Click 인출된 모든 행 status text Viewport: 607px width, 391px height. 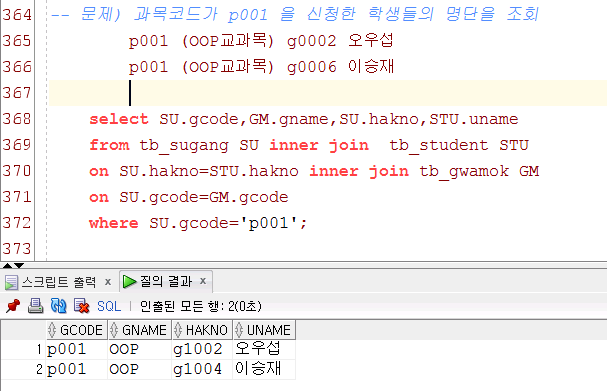click(200, 306)
